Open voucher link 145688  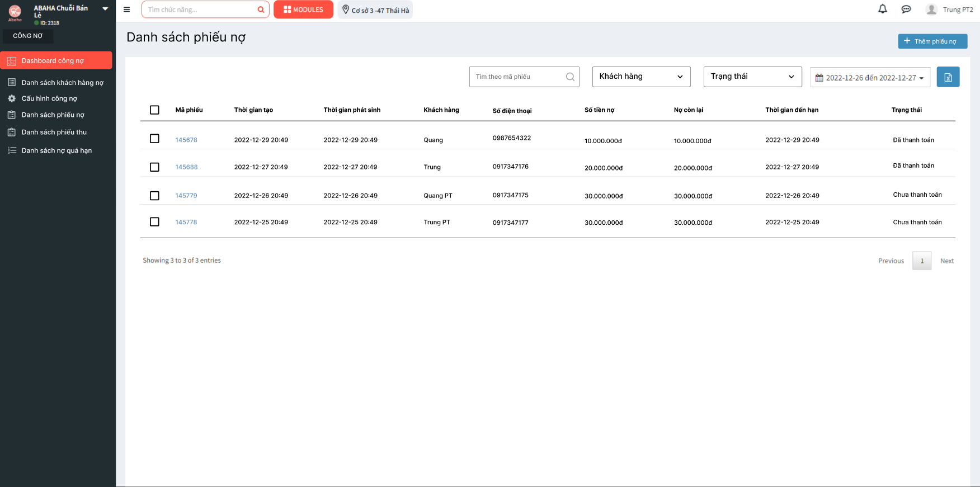click(186, 167)
